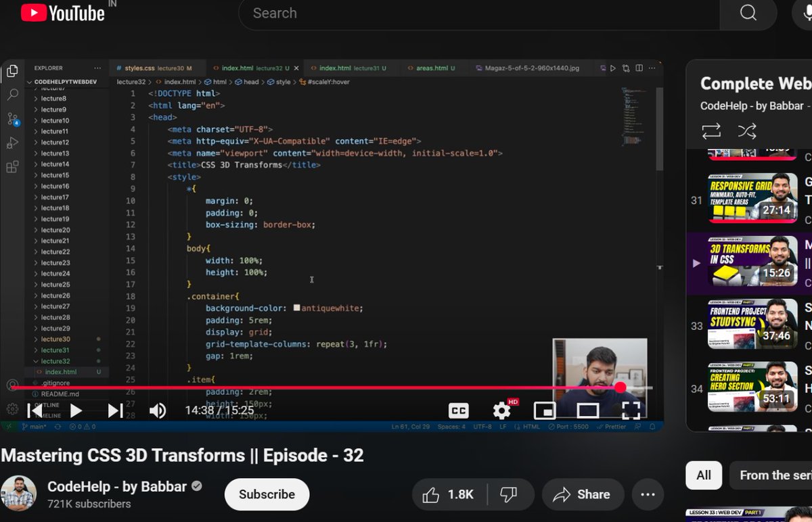
Task: Open playlist video 31 Responsive Grid thumbnail
Action: point(752,199)
